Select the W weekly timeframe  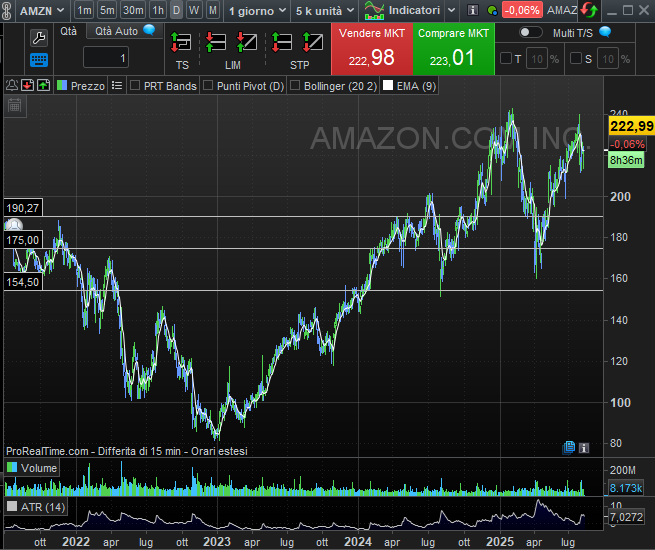click(x=194, y=10)
